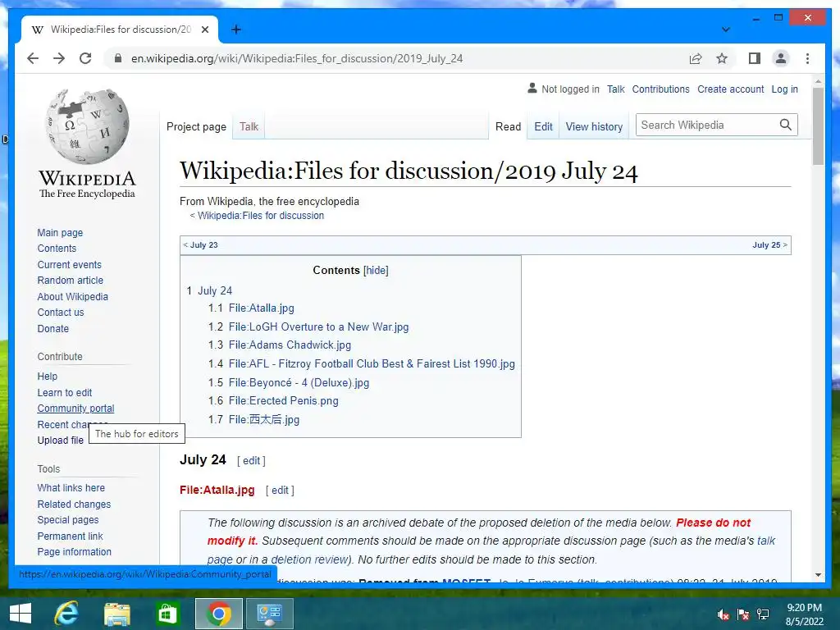Click the muted volume tray icon
840x630 pixels.
click(724, 614)
